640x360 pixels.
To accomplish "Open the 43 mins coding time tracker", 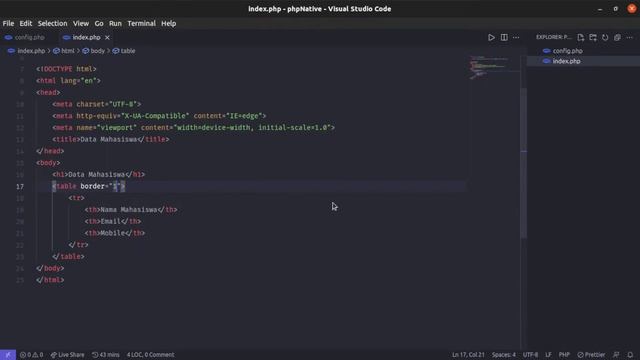I will [106, 355].
